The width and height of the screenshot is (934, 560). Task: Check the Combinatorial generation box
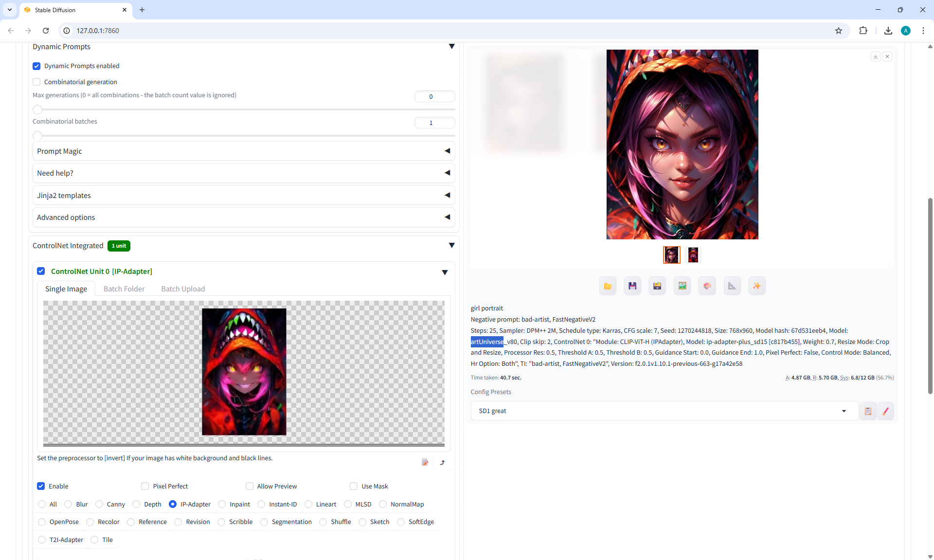point(36,82)
